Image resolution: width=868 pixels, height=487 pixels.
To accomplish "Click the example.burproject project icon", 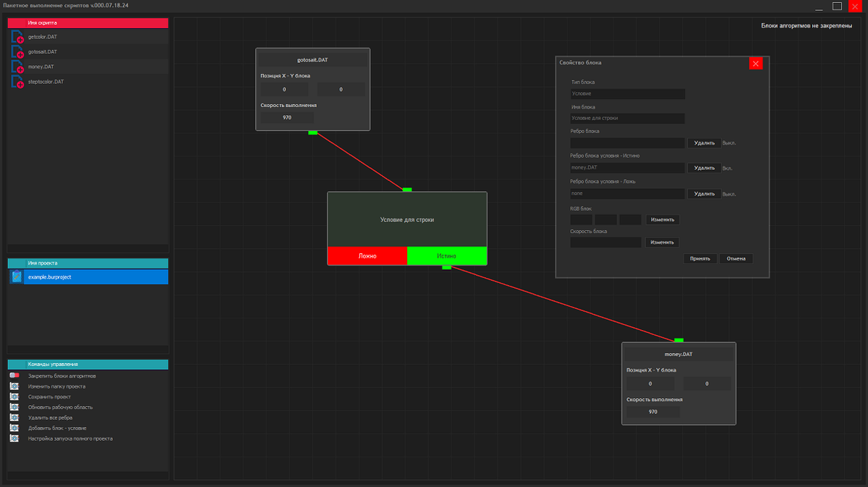I will tap(17, 277).
